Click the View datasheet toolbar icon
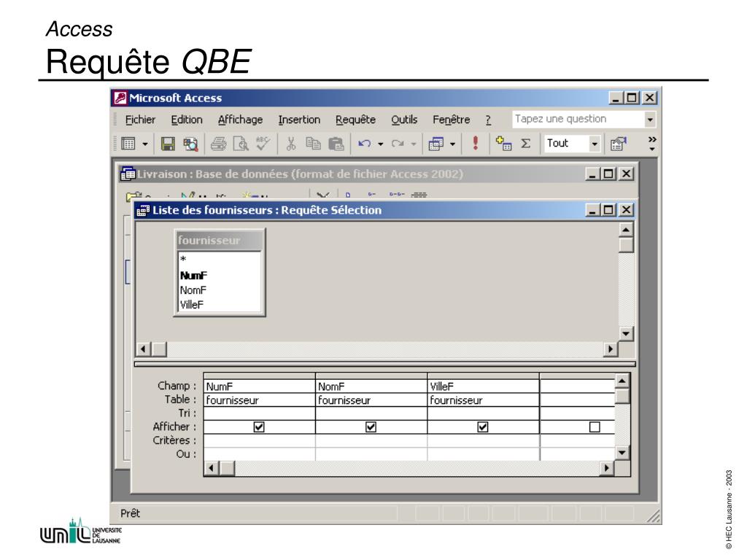This screenshot has width=747, height=560. [x=128, y=144]
